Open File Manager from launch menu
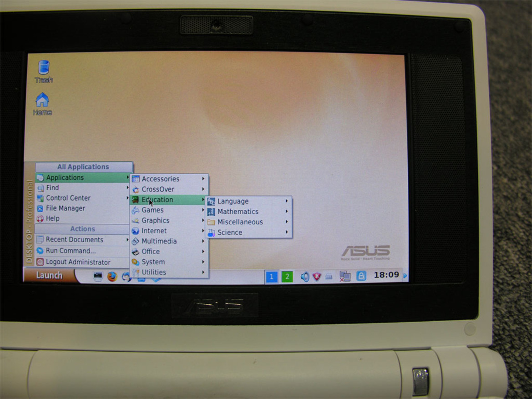Screen dimensions: 532x399 83,208
